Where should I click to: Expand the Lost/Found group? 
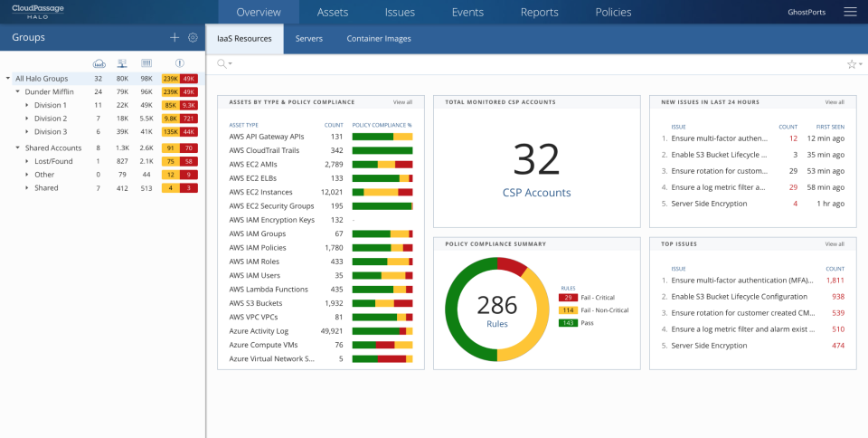(x=27, y=161)
